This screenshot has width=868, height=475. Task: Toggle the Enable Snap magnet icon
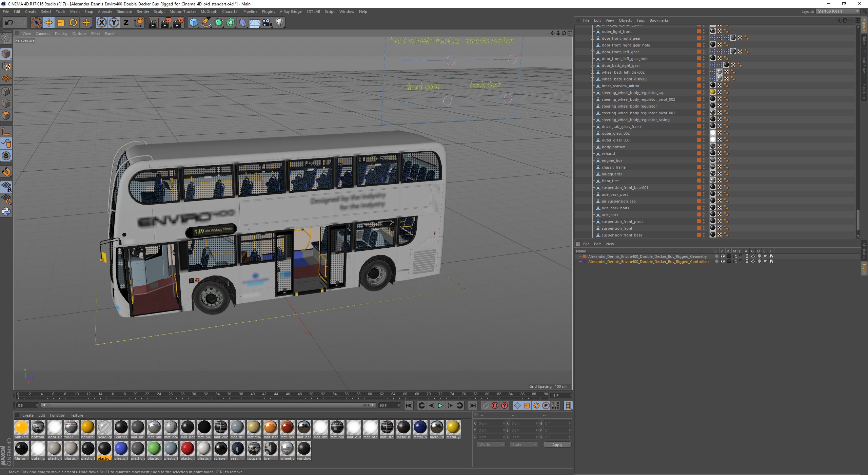[x=6, y=172]
